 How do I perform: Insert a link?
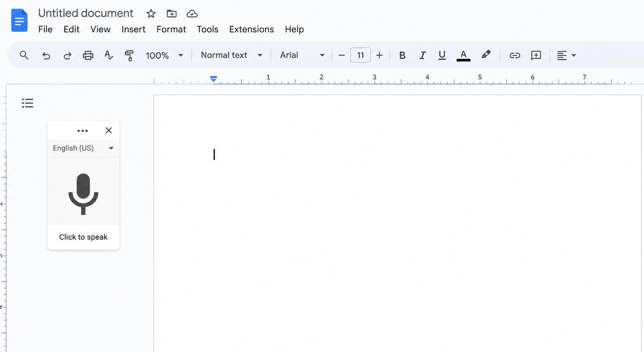pyautogui.click(x=515, y=55)
